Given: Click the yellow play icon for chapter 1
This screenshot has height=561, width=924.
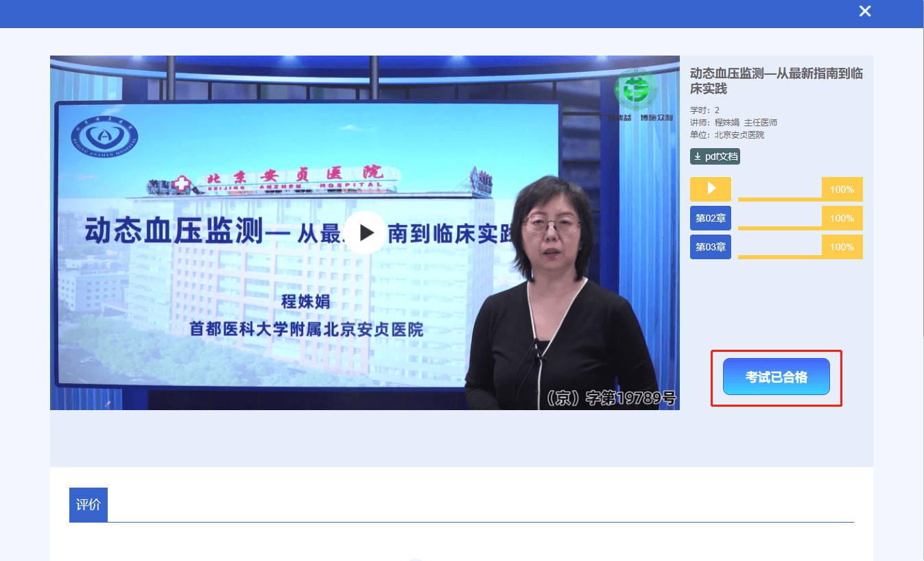Looking at the screenshot, I should tap(711, 189).
